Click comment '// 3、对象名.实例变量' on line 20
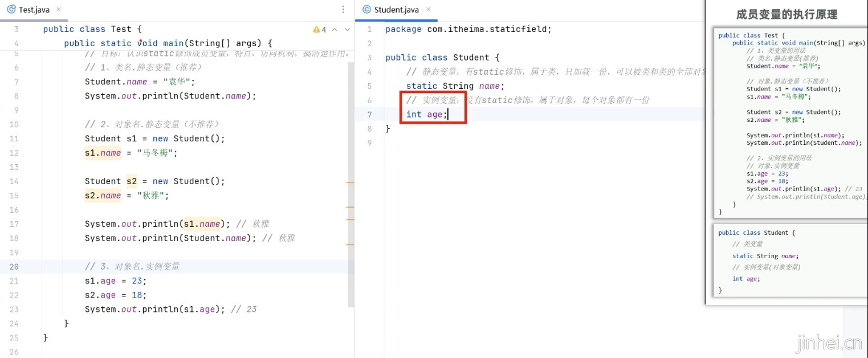This screenshot has width=868, height=358. 133,267
